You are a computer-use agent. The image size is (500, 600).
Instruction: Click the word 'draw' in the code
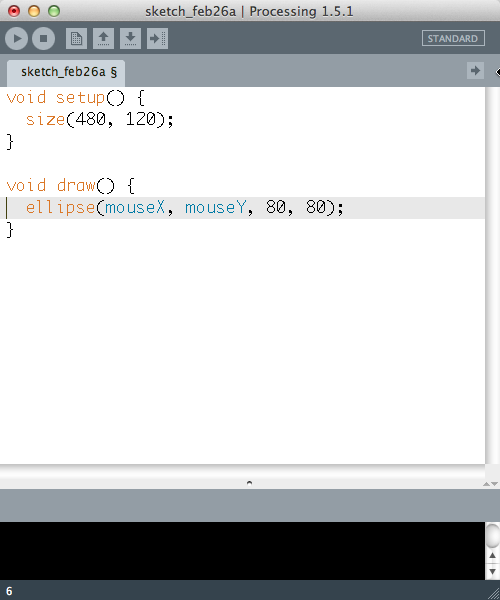click(x=76, y=186)
